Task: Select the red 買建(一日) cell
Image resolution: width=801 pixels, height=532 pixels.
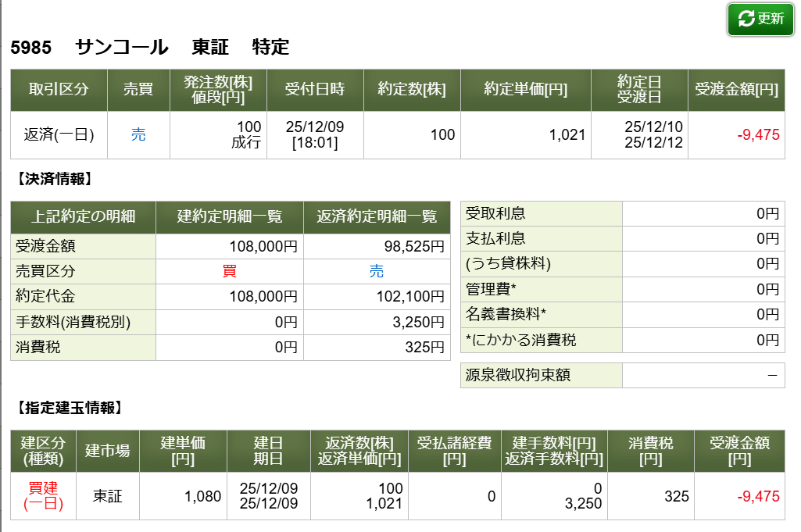Action: [43, 496]
